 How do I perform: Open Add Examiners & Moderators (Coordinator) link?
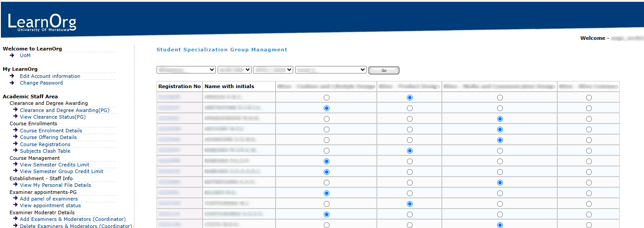point(73,219)
